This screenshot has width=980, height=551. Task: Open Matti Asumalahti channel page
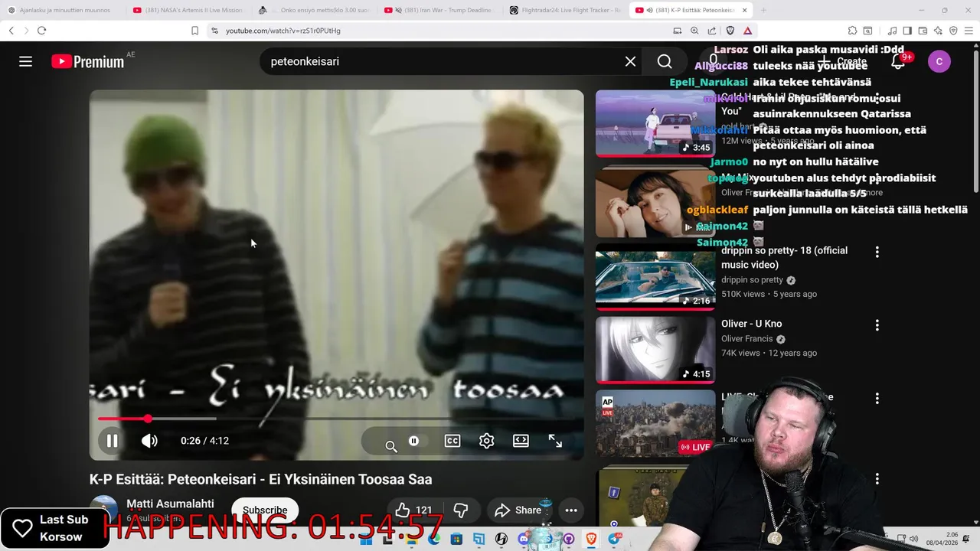[x=170, y=504]
